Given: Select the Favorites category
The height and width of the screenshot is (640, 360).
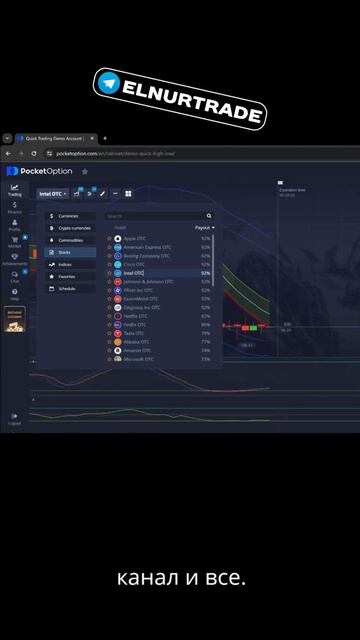Looking at the screenshot, I should [70, 276].
